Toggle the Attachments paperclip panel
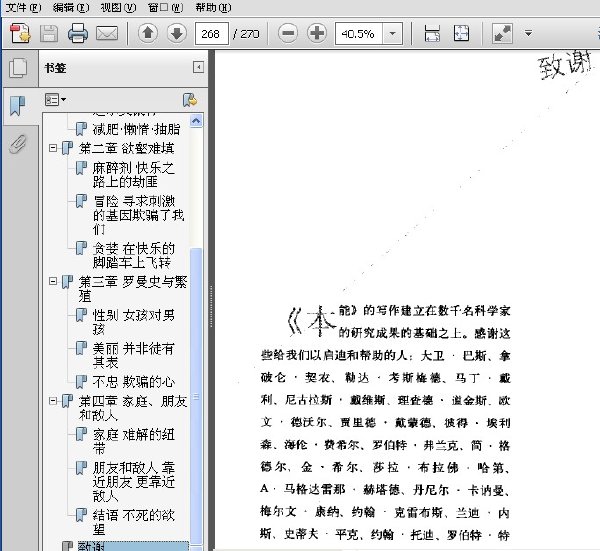 [18, 144]
